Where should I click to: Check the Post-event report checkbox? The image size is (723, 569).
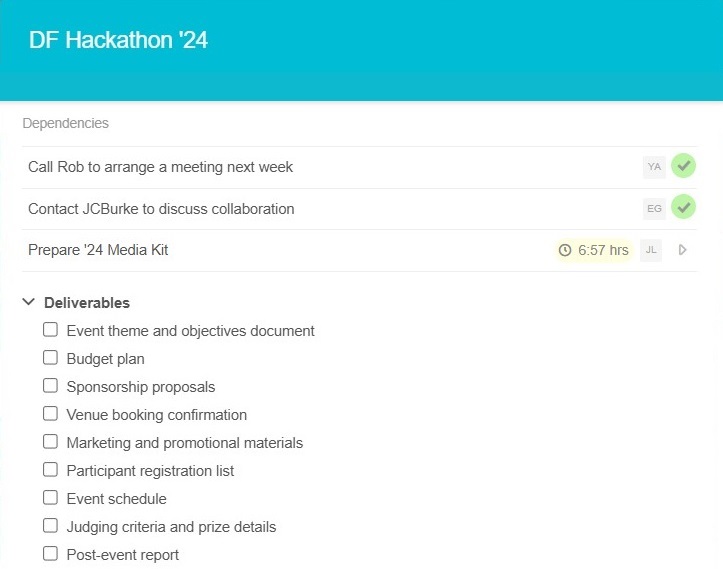click(x=50, y=554)
